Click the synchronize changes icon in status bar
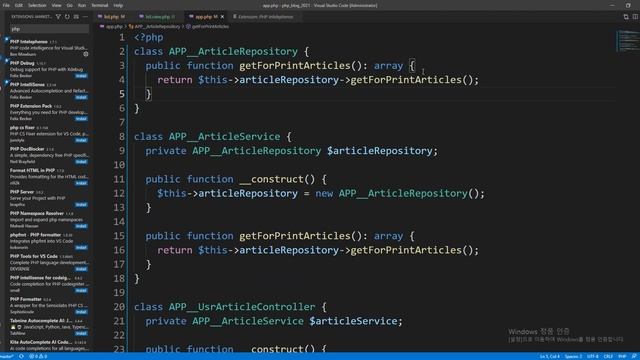This screenshot has width=640, height=360. point(21,356)
